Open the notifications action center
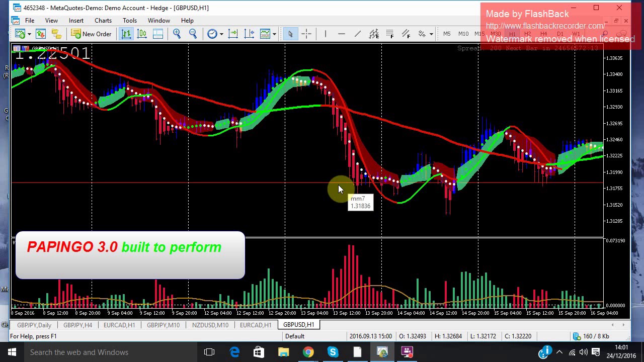This screenshot has width=644, height=362. pos(595,352)
